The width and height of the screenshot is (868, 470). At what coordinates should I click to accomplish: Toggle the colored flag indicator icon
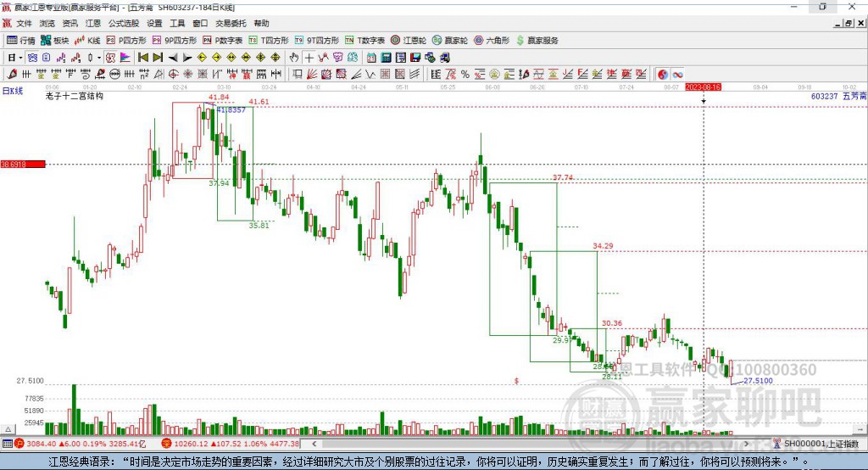pyautogui.click(x=125, y=58)
